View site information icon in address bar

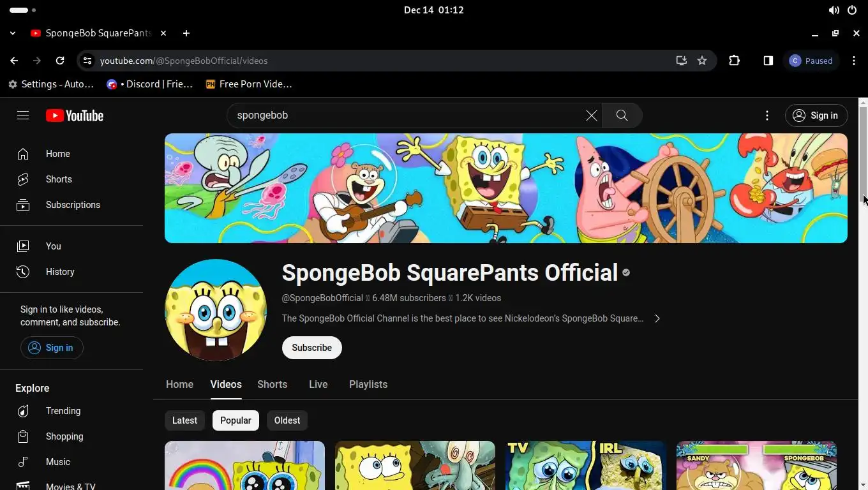click(87, 61)
